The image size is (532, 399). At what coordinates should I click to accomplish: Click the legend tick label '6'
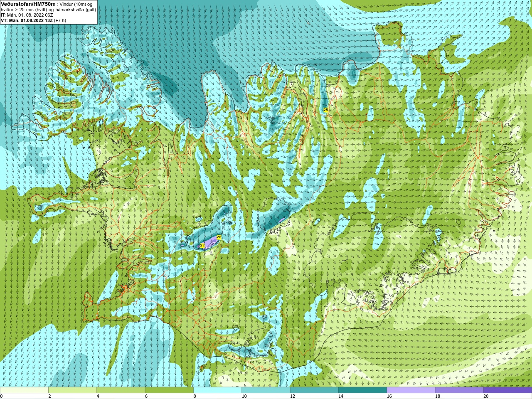[146, 396]
